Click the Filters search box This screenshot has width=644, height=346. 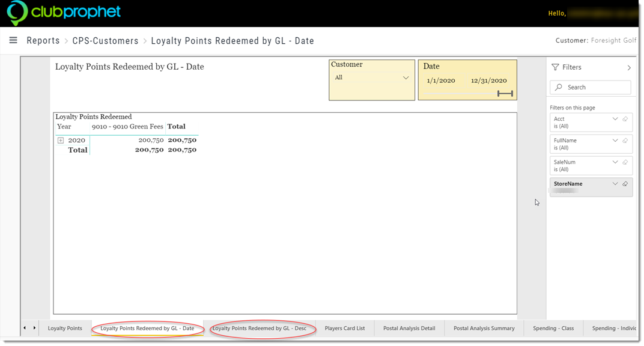(x=590, y=88)
